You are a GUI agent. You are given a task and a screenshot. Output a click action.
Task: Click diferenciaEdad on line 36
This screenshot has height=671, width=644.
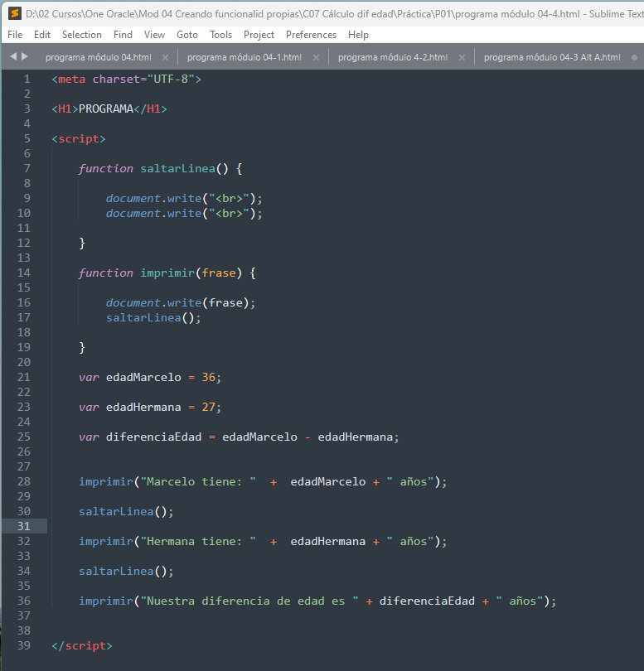pyautogui.click(x=427, y=601)
